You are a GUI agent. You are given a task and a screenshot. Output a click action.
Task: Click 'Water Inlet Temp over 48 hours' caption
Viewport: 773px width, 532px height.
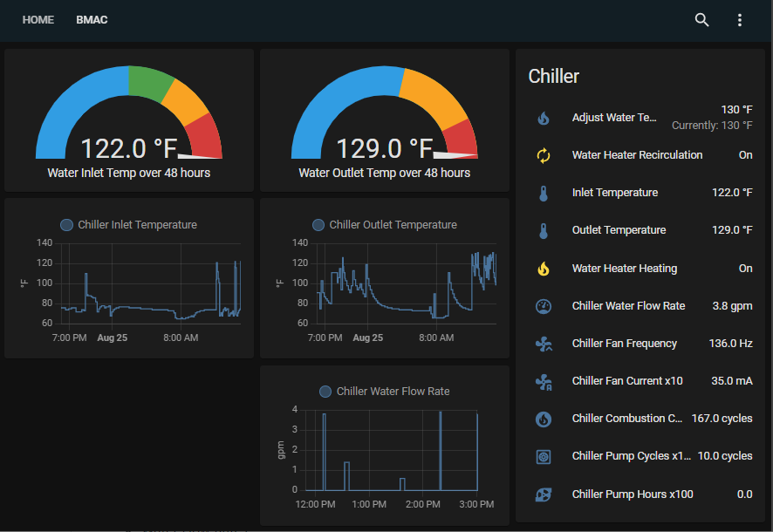(128, 173)
